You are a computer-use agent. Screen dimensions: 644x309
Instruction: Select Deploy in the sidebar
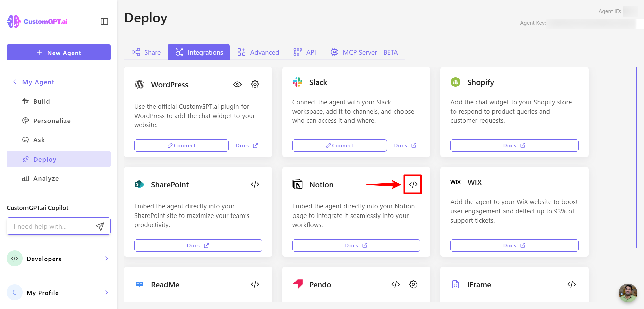pyautogui.click(x=59, y=159)
